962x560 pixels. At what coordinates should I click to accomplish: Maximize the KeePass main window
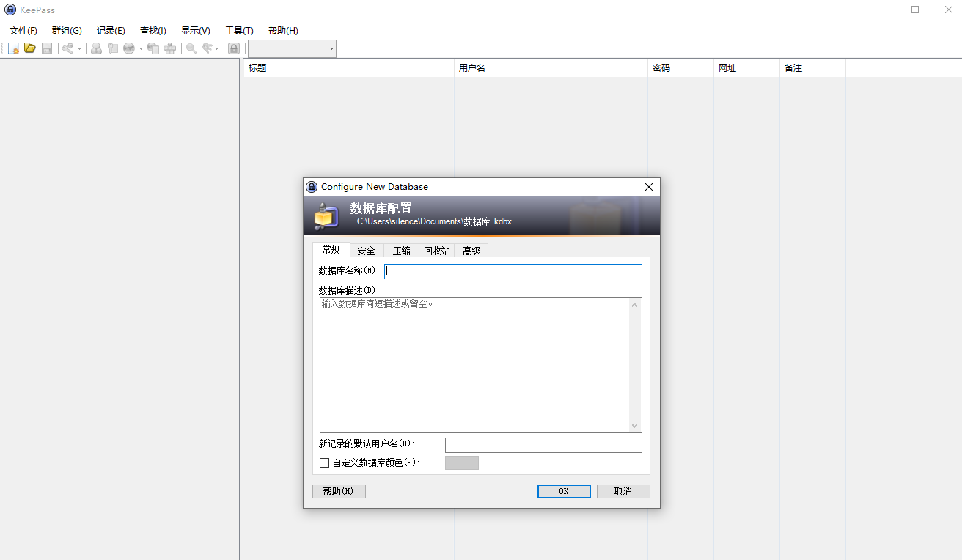(x=915, y=10)
